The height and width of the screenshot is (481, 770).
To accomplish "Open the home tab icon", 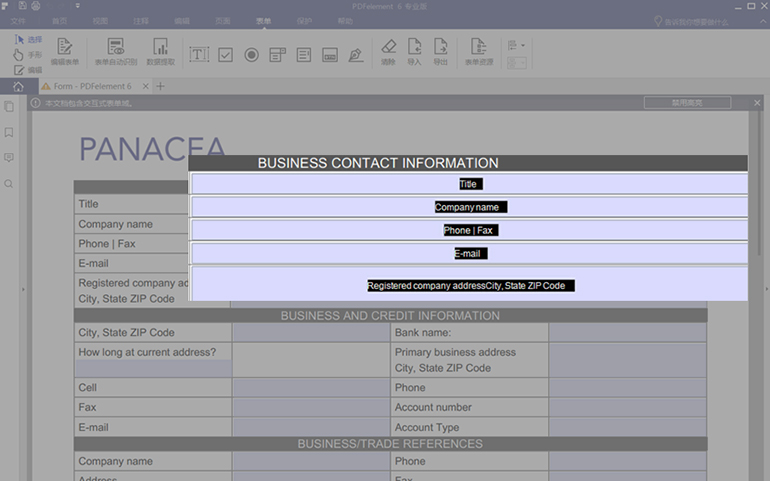I will click(18, 87).
